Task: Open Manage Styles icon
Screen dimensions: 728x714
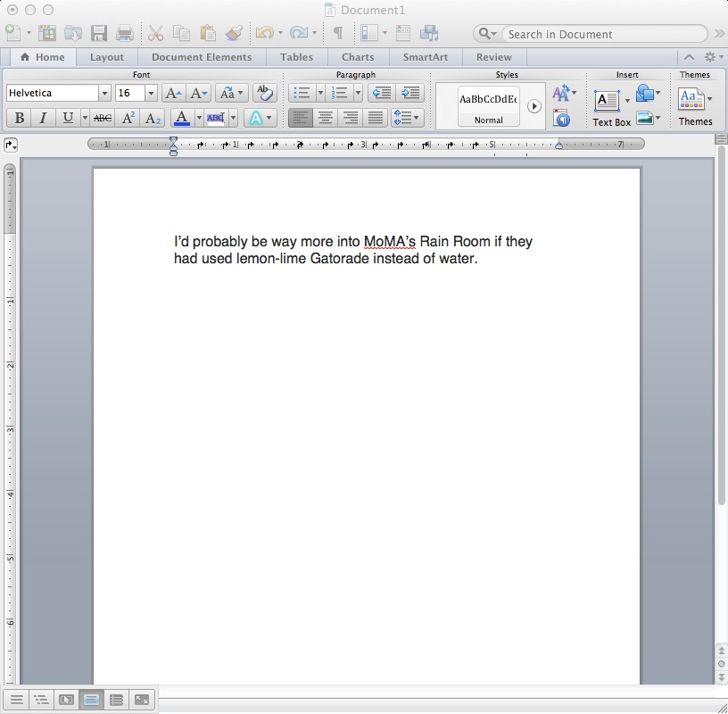Action: [x=561, y=118]
